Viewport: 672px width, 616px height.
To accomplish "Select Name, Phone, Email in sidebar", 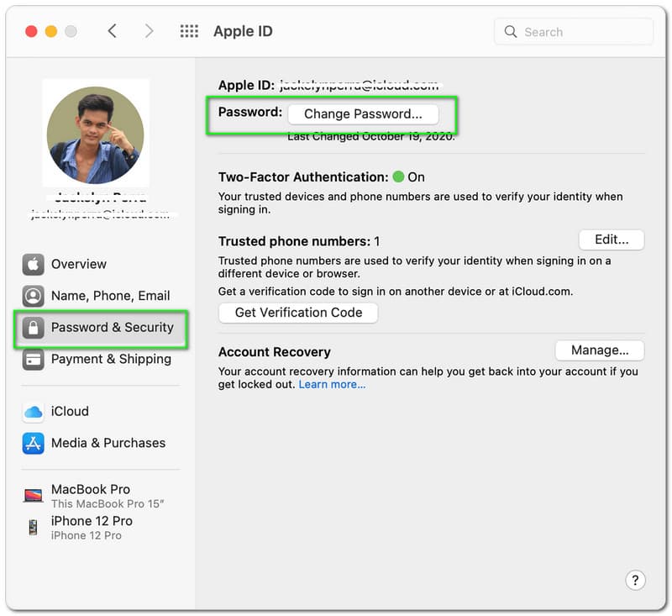I will [x=100, y=296].
